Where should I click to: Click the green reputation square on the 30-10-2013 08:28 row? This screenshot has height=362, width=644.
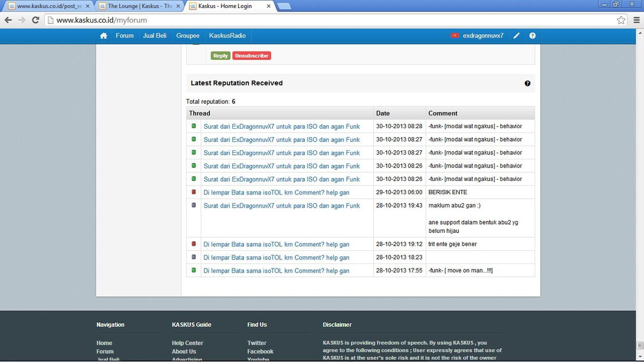coord(194,126)
